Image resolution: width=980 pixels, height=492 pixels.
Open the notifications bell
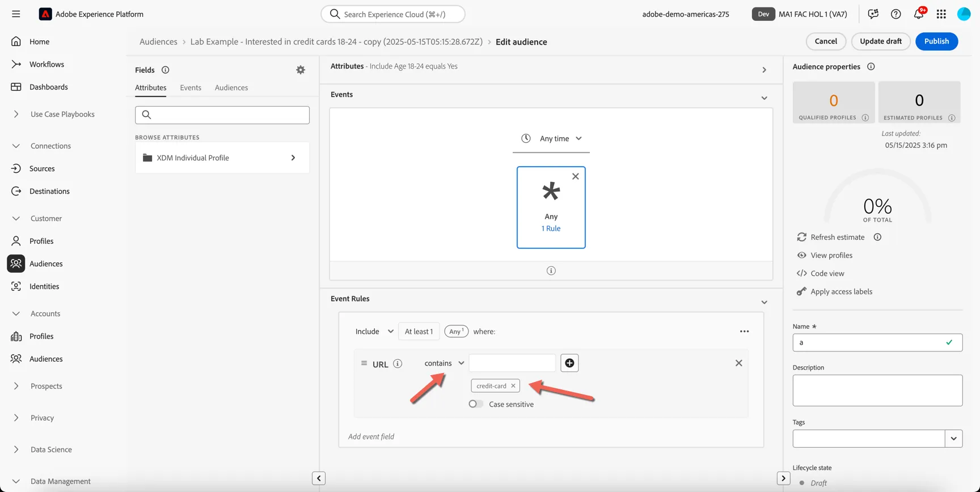pos(918,14)
